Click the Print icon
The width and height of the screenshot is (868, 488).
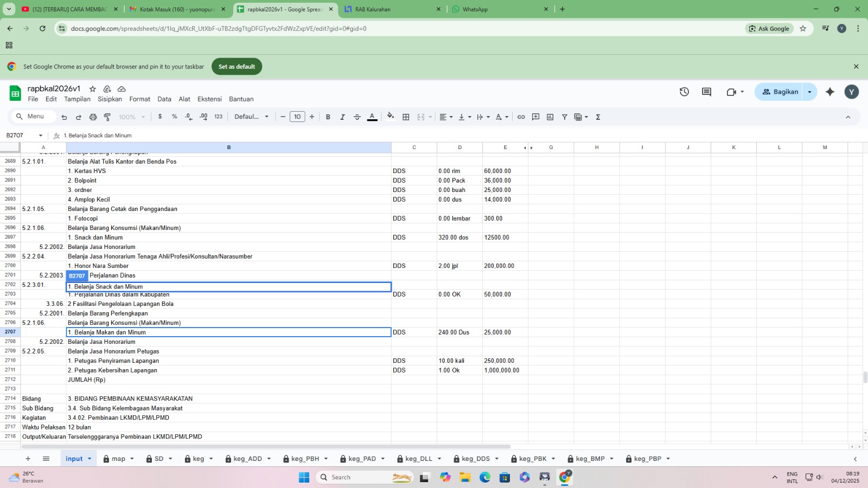click(93, 117)
